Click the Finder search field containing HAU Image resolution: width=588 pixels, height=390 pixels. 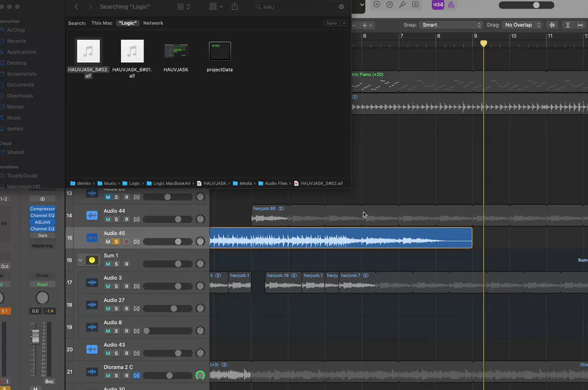(x=299, y=7)
